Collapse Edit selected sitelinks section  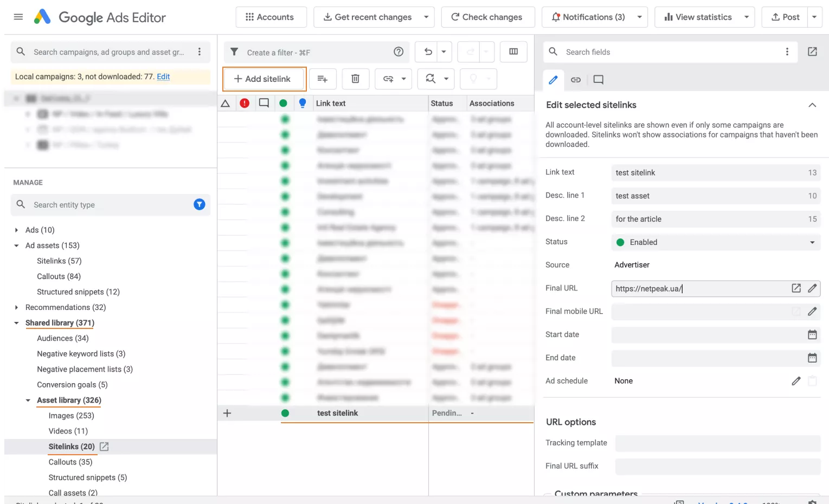click(812, 105)
